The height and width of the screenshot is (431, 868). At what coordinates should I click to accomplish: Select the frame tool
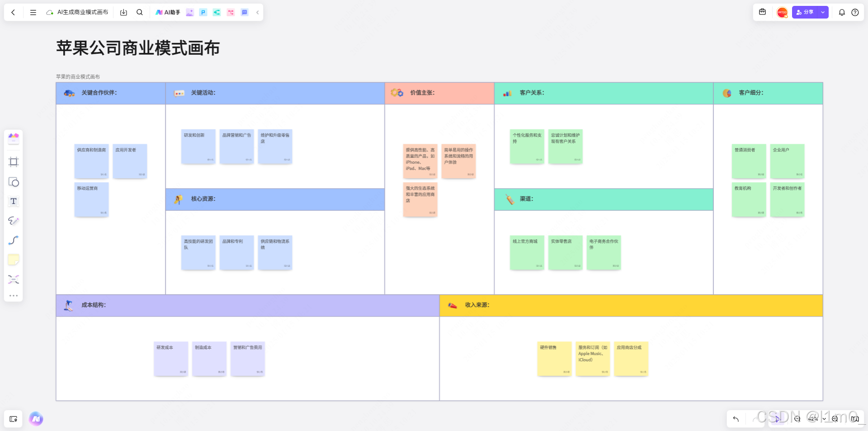click(x=14, y=162)
